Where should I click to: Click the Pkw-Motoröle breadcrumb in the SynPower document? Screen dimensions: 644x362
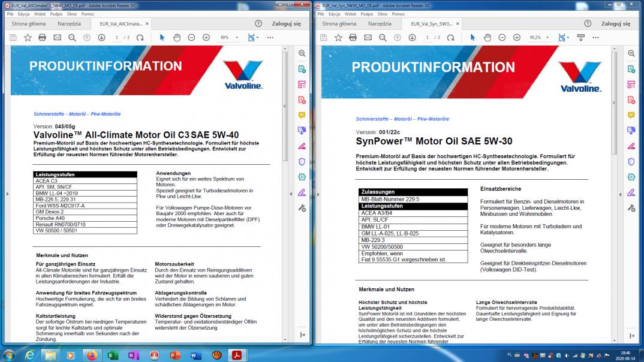tap(434, 119)
